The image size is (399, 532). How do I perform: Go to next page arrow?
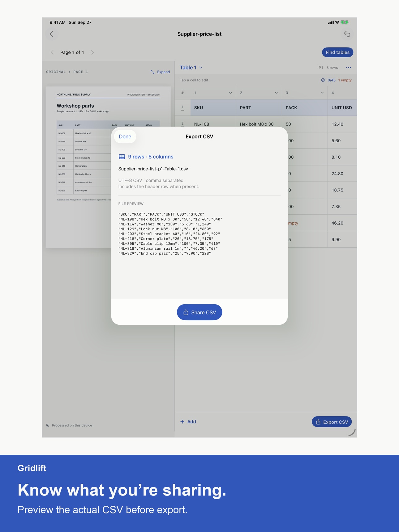point(92,52)
